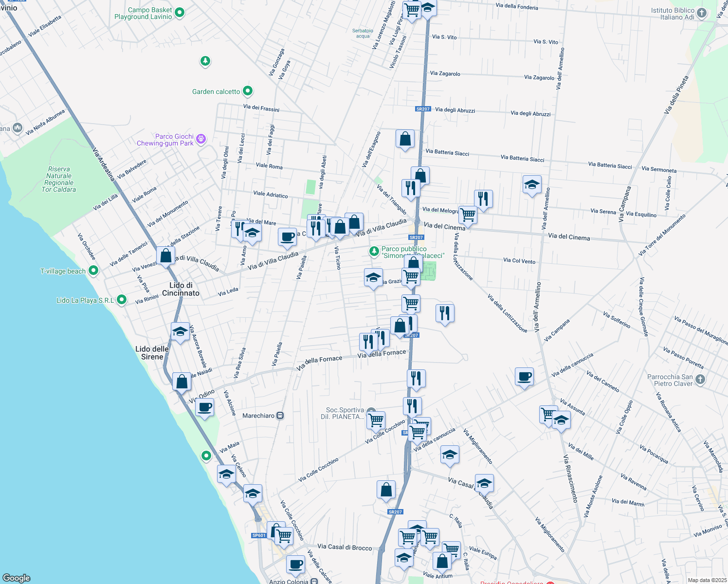Click the Map data ©2025 attribution
Image resolution: width=728 pixels, height=584 pixels.
(x=706, y=580)
